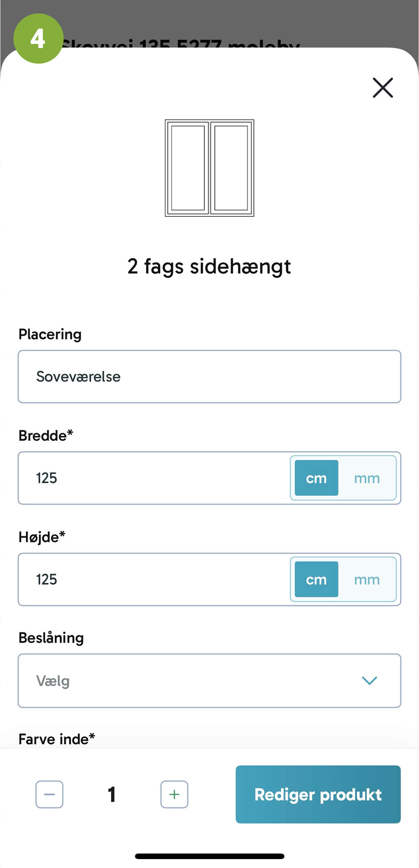Select cm unit for Højde

click(317, 579)
